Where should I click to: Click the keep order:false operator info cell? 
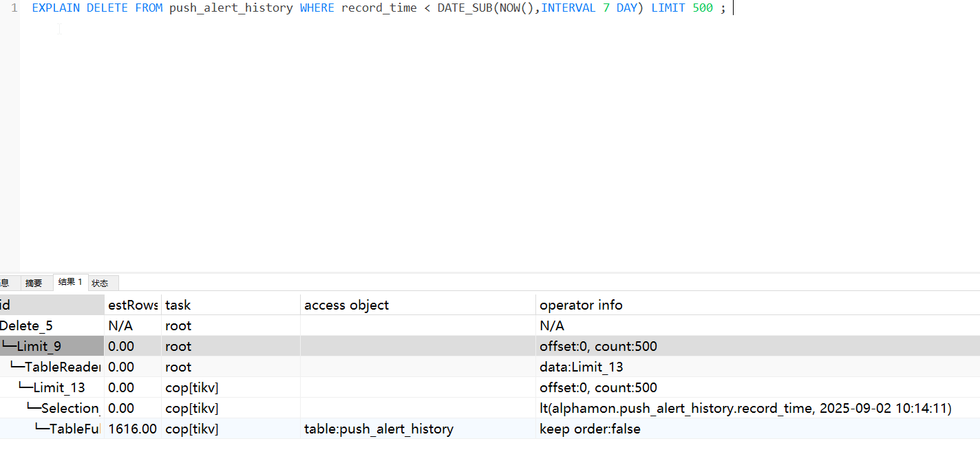coord(590,429)
